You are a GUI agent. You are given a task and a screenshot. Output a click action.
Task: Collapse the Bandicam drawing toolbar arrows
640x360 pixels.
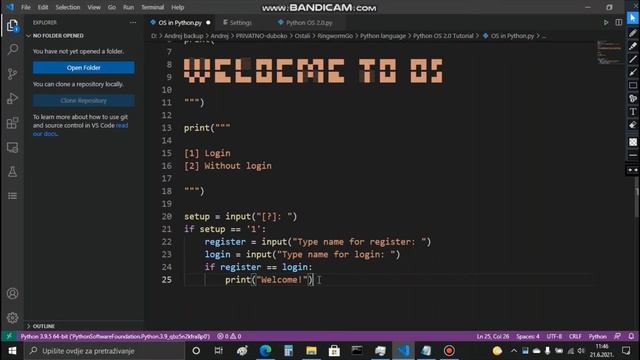click(x=633, y=170)
